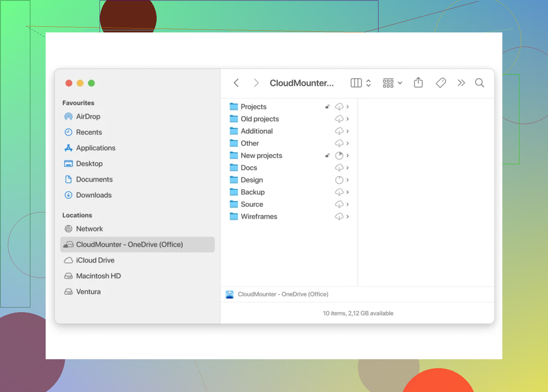Expand New projects folder chevron
548x392 pixels.
click(347, 155)
